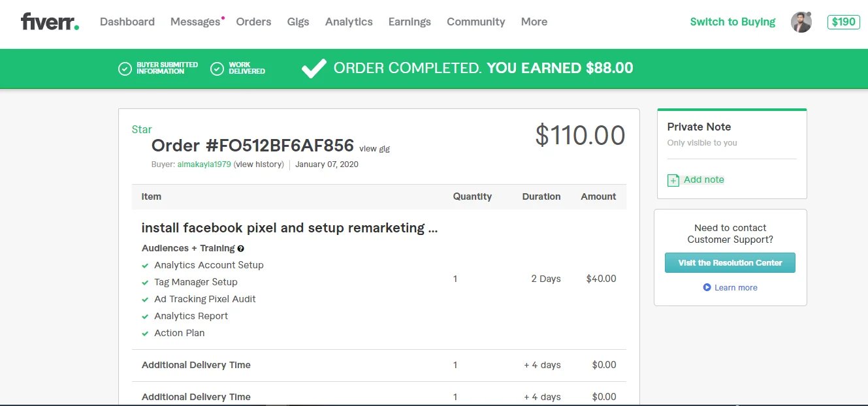Click the Add note plus icon

[673, 180]
